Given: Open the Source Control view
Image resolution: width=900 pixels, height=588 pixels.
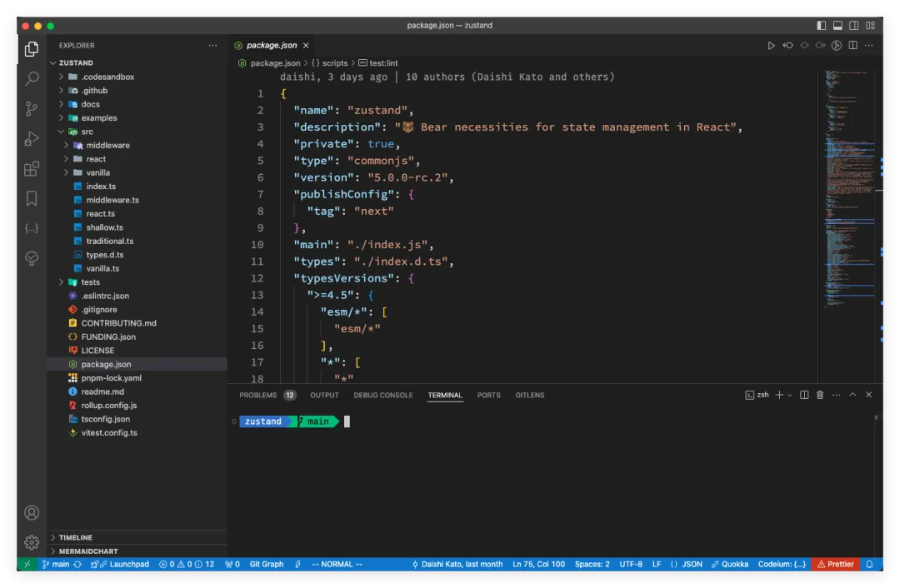Looking at the screenshot, I should [x=32, y=108].
